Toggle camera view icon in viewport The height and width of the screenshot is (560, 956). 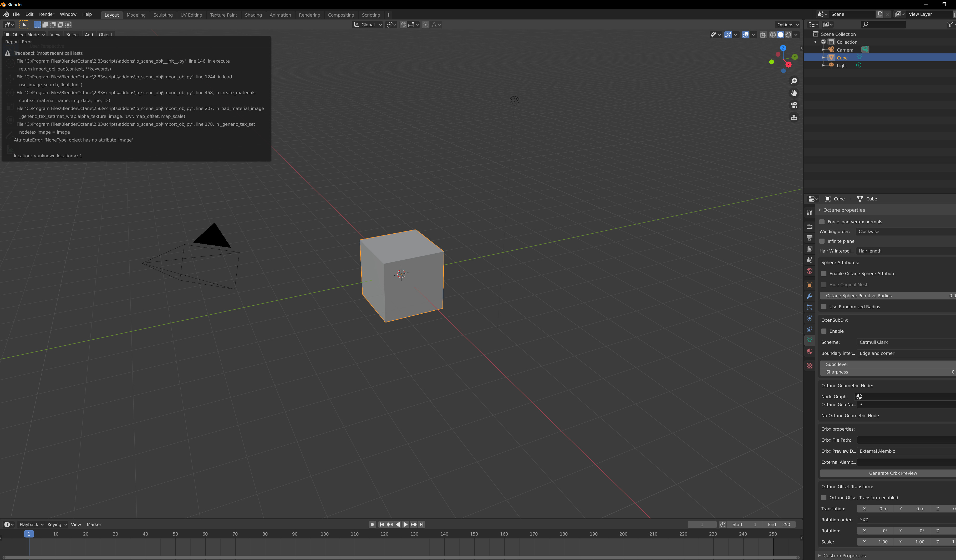pyautogui.click(x=794, y=105)
